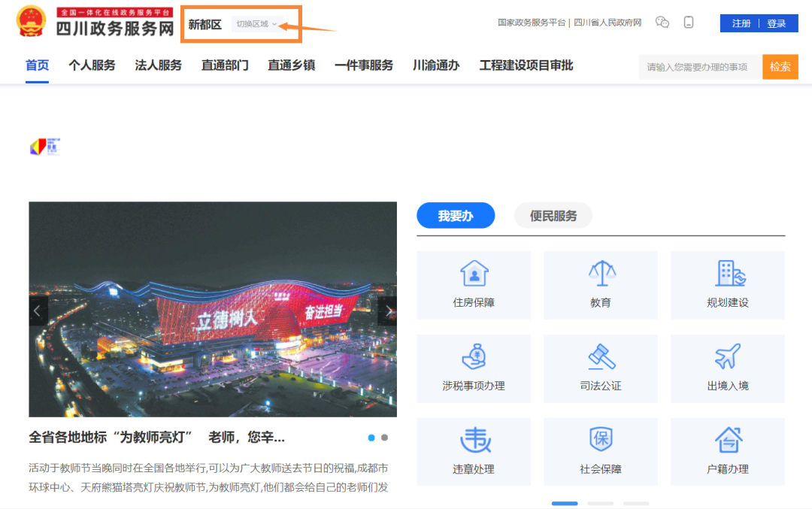Open the WeChat icon in header
Screen dimensions: 812x509
(662, 23)
